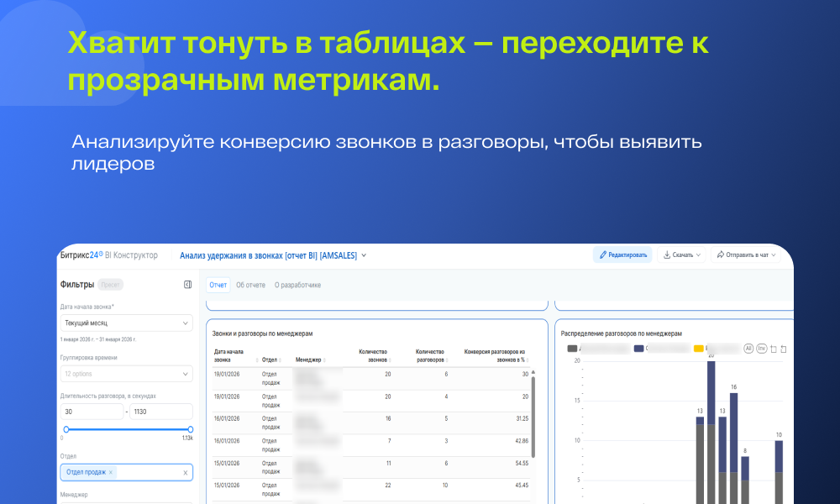The image size is (840, 504).
Task: Click the chart bar labeled 16
Action: coord(734,449)
